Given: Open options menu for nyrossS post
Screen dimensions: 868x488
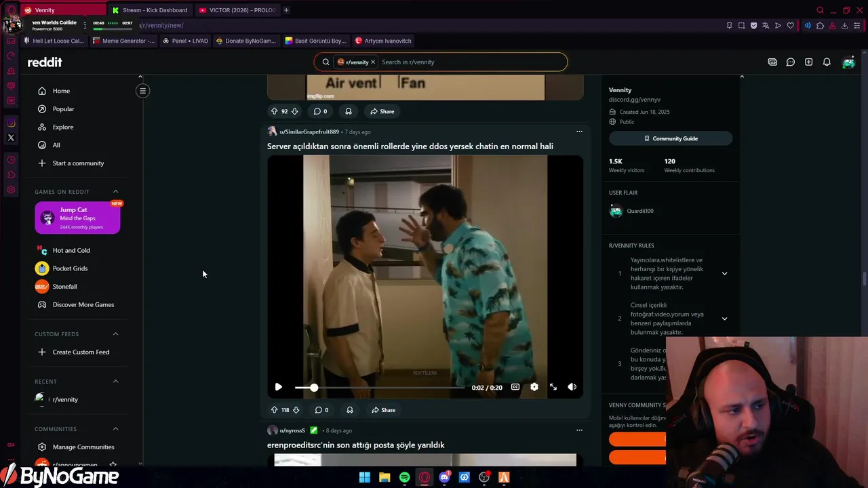Looking at the screenshot, I should (x=579, y=430).
